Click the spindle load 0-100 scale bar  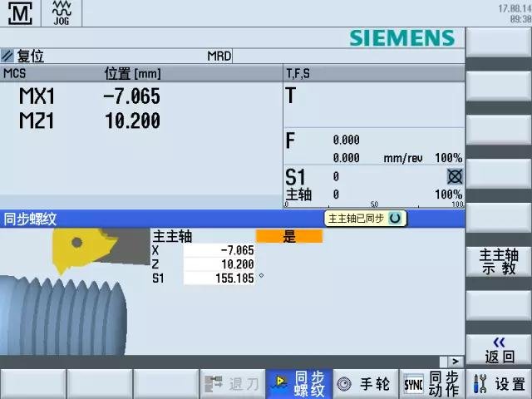coord(374,204)
